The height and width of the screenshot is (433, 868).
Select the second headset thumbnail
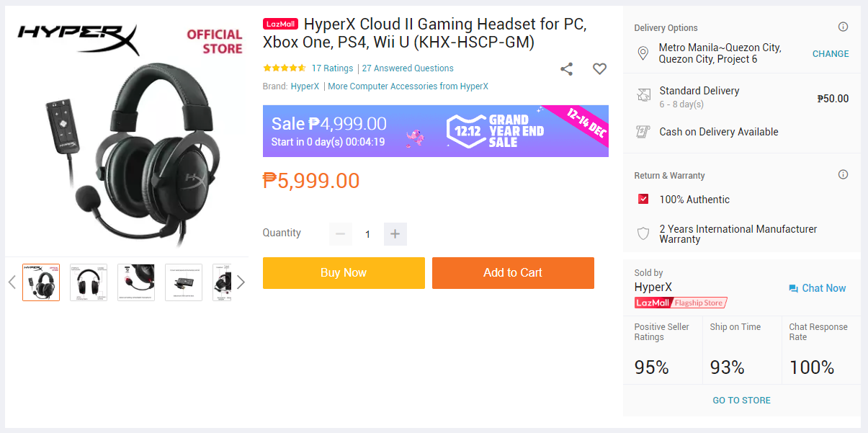coord(89,282)
